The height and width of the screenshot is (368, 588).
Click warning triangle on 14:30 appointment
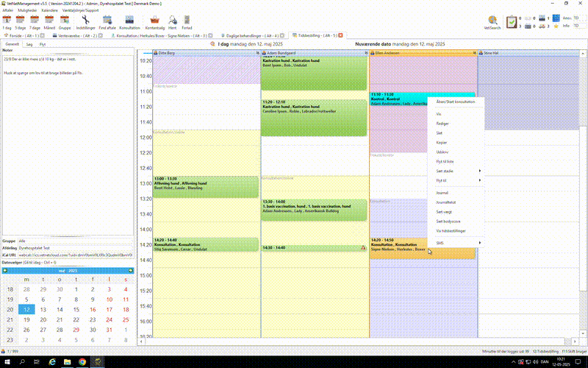(x=363, y=248)
